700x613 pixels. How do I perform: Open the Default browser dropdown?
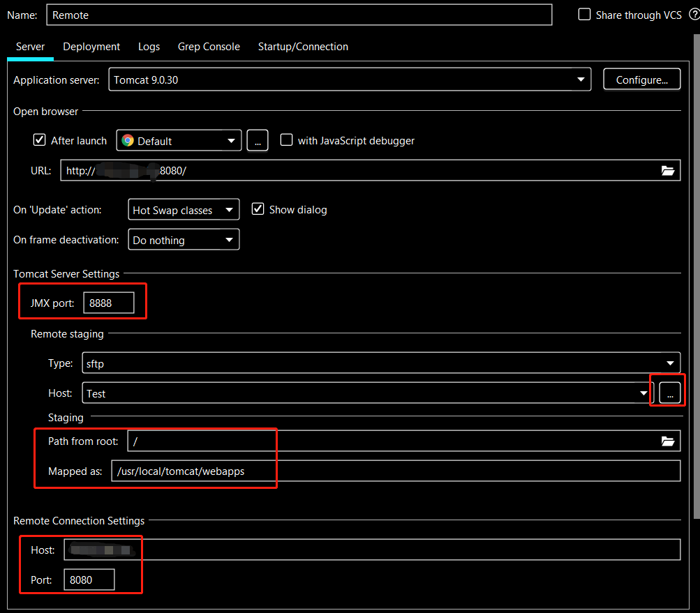pos(179,141)
